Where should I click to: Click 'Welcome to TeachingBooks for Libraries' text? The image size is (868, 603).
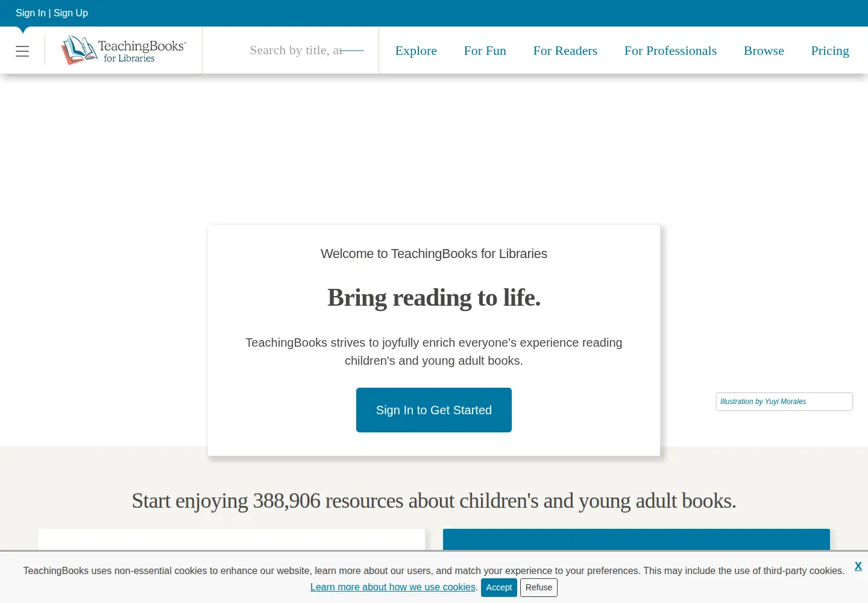coord(434,254)
